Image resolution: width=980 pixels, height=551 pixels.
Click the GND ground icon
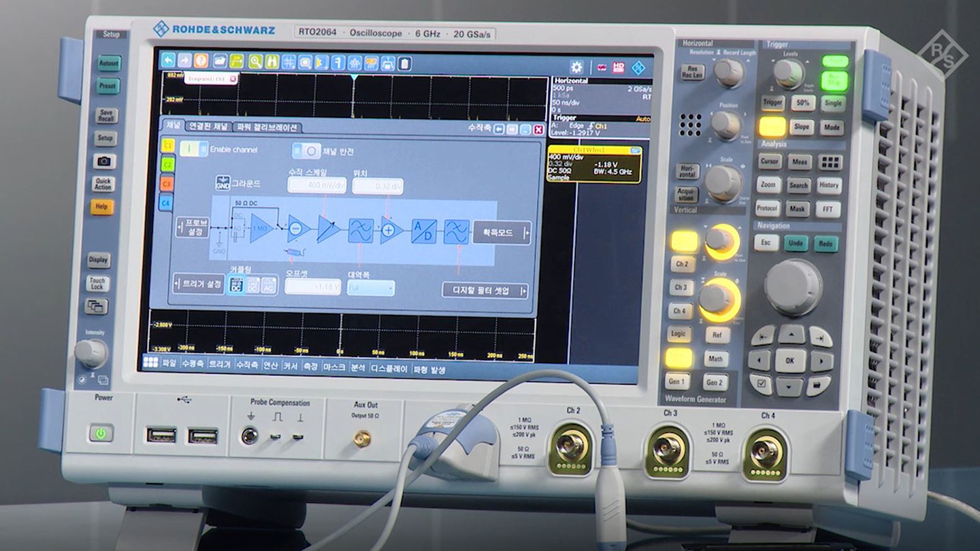tap(223, 182)
